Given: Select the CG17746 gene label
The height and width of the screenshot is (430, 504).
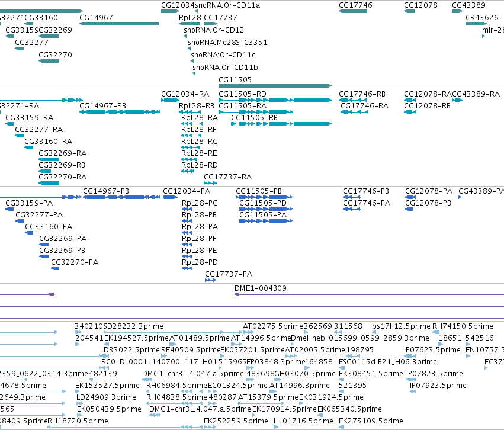Looking at the screenshot, I should pos(355,5).
